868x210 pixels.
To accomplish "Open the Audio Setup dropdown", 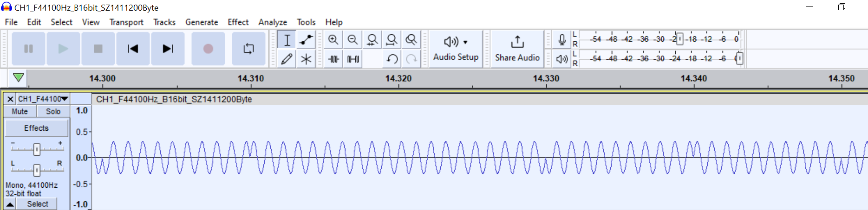I will [456, 49].
